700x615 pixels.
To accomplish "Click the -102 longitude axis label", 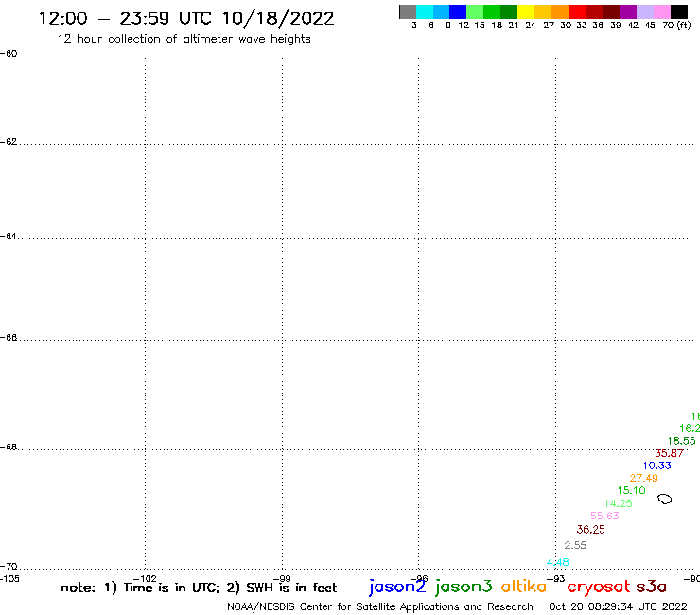I will pos(145,578).
